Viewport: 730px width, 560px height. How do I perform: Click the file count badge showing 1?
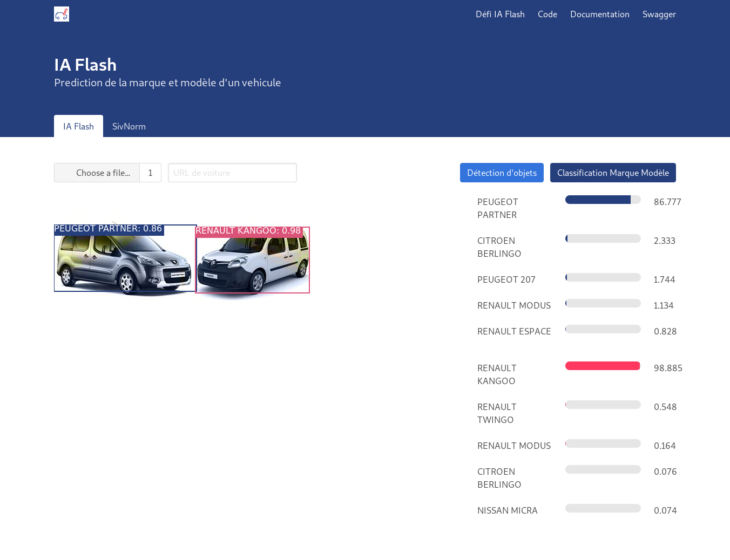point(151,173)
